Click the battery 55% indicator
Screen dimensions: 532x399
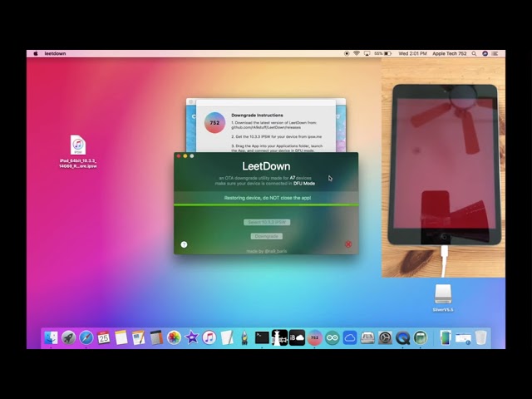tap(382, 53)
